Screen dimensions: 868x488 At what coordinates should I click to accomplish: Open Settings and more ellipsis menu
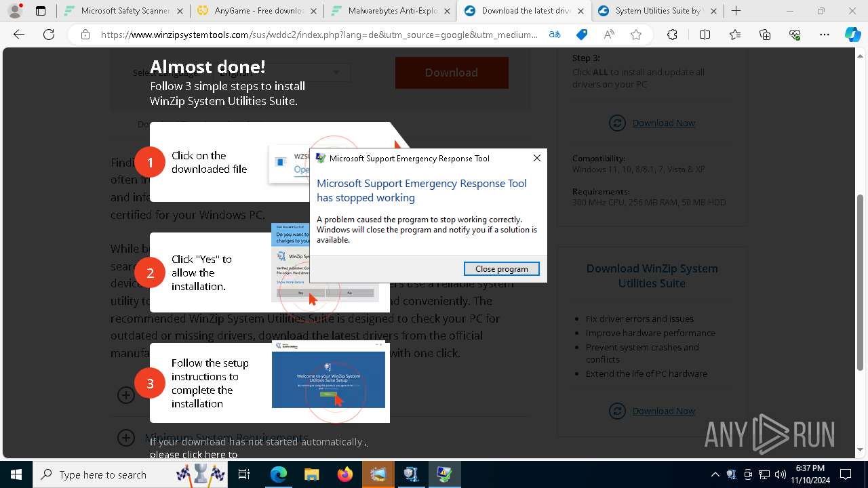click(825, 35)
